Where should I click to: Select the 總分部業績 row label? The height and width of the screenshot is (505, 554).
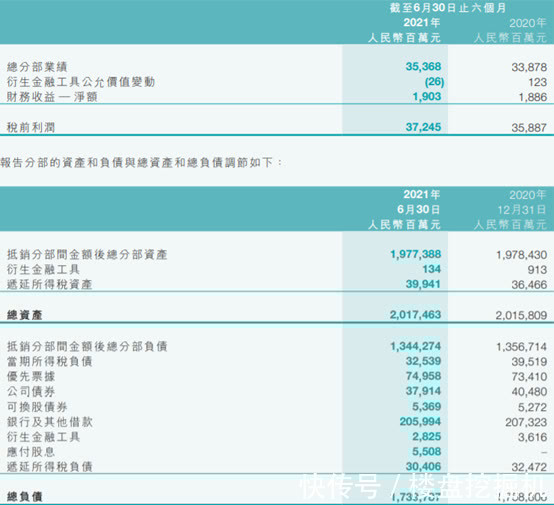tap(37, 67)
